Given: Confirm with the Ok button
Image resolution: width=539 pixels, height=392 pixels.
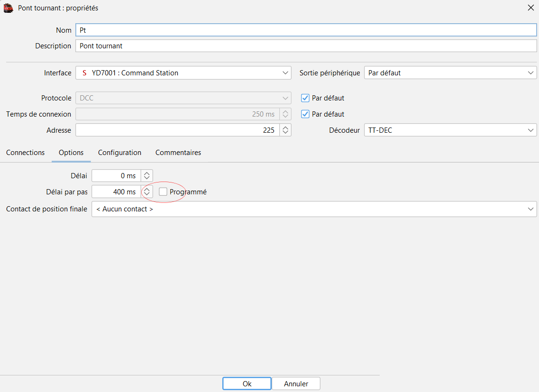Looking at the screenshot, I should (x=247, y=384).
